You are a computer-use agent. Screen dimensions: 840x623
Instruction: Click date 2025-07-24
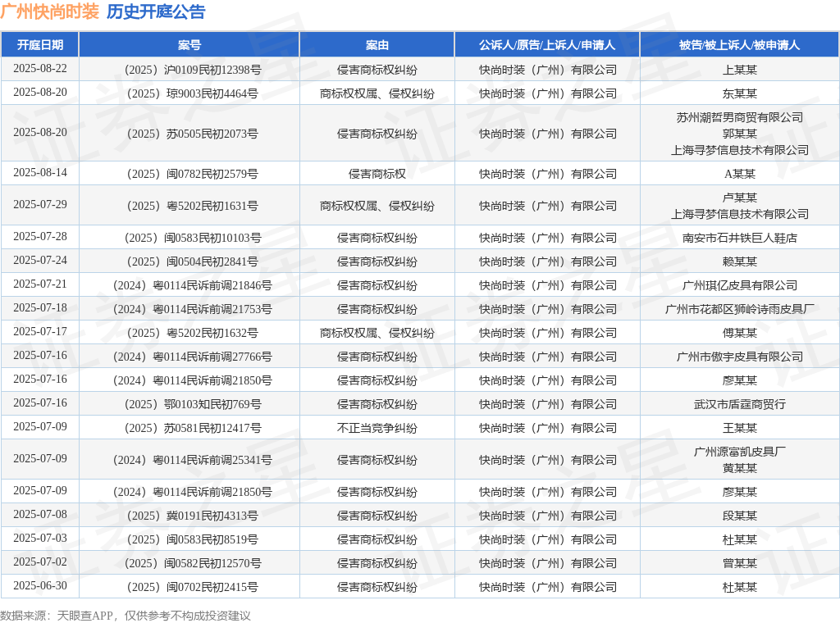(40, 260)
